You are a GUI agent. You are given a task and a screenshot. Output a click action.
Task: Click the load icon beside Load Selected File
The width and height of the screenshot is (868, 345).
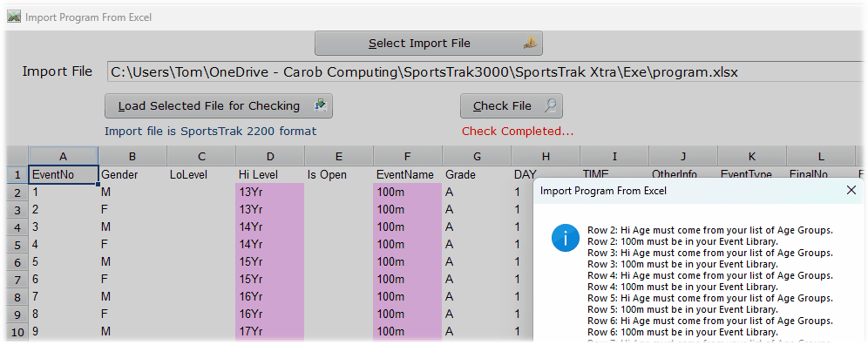321,105
